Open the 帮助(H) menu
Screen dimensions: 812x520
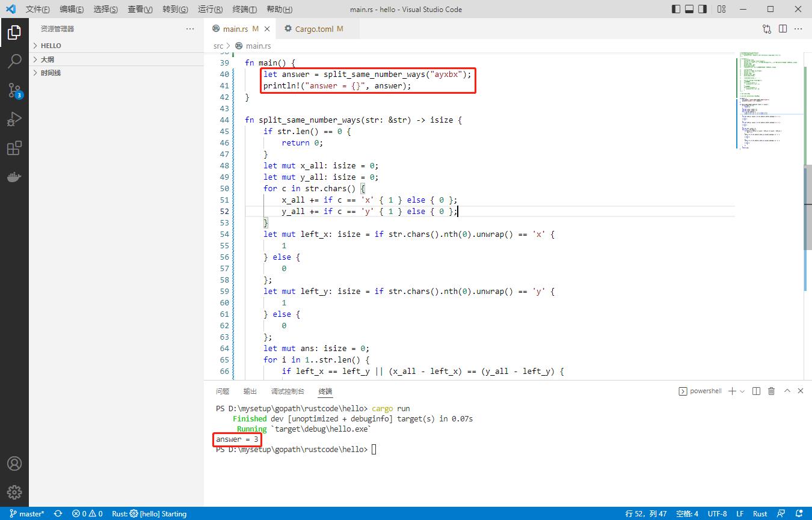coord(279,10)
